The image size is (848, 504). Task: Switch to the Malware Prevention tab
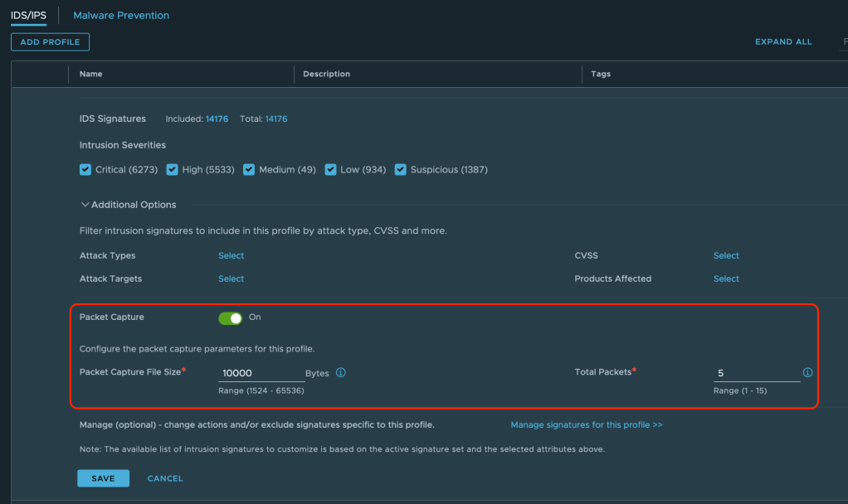pyautogui.click(x=121, y=16)
